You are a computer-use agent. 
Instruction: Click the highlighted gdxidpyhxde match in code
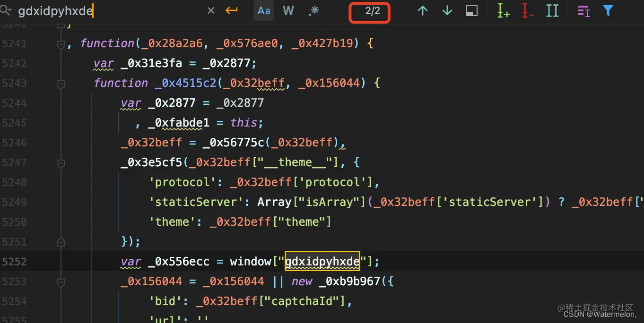pyautogui.click(x=322, y=261)
